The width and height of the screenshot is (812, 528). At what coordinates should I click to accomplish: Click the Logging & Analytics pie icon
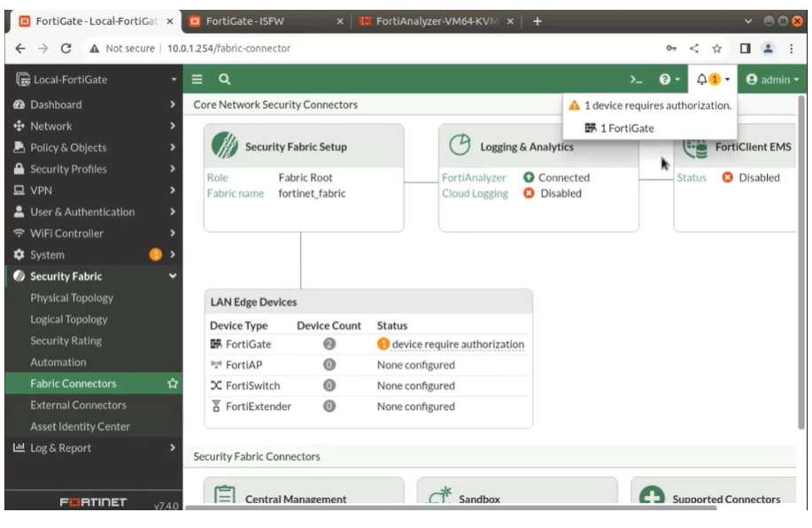pos(460,144)
